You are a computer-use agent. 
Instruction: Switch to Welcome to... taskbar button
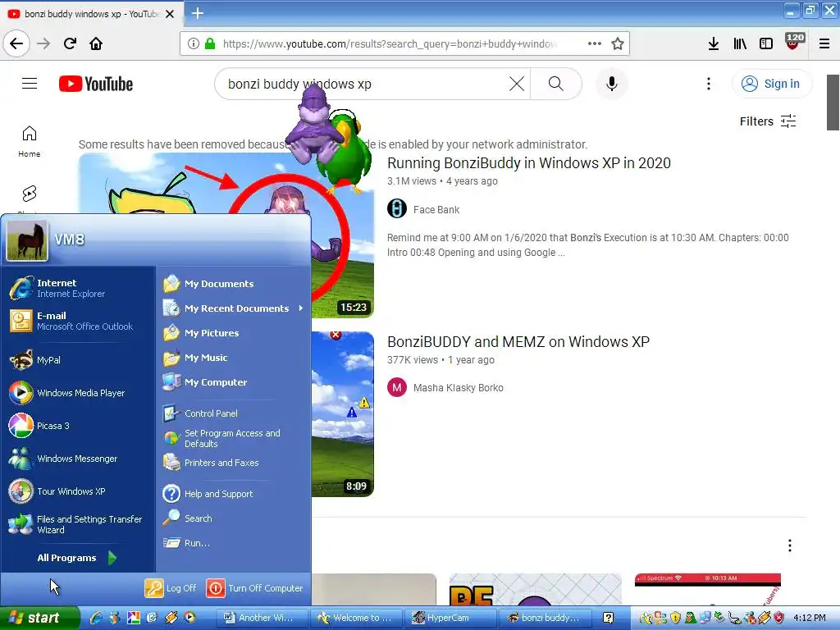click(x=356, y=618)
